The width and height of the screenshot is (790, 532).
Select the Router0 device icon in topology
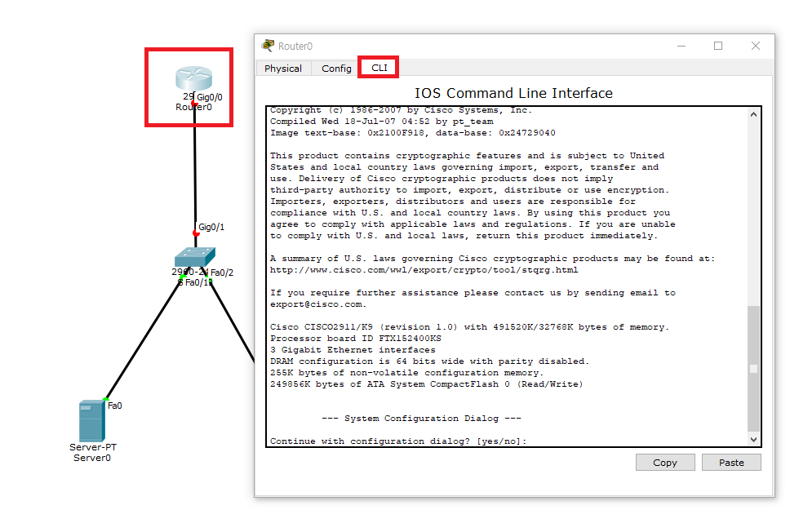coord(193,78)
